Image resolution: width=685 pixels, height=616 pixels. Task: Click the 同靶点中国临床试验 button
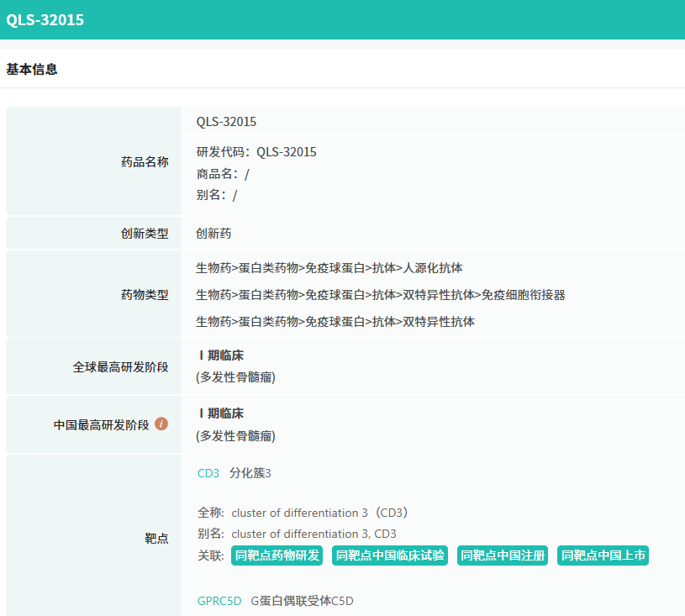click(x=390, y=555)
